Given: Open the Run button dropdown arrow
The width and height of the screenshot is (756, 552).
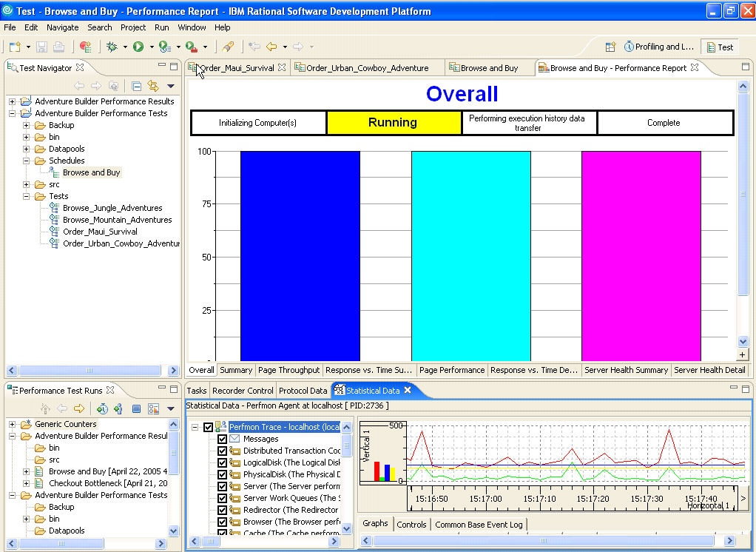Looking at the screenshot, I should [151, 47].
